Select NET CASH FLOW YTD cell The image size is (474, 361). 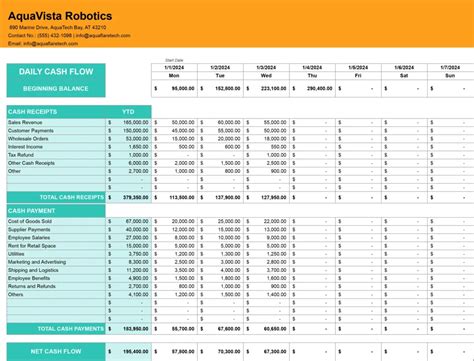coord(128,351)
